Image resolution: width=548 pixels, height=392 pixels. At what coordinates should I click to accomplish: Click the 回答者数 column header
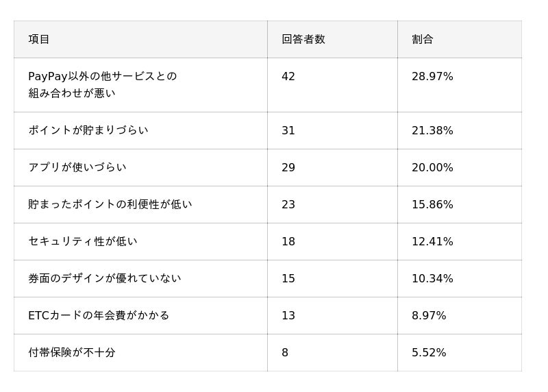[303, 40]
